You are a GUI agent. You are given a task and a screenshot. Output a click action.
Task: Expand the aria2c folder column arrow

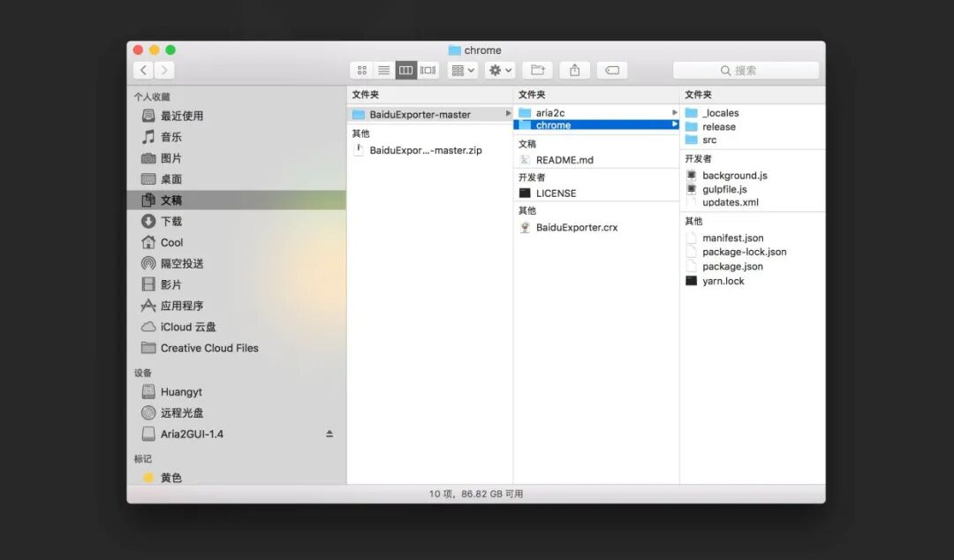[x=674, y=113]
